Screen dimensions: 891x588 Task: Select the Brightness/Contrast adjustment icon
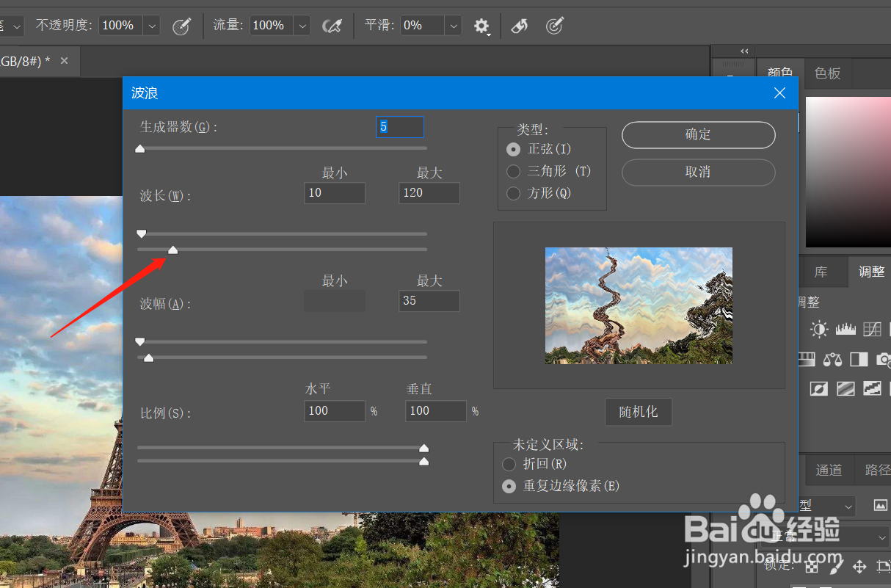point(818,329)
